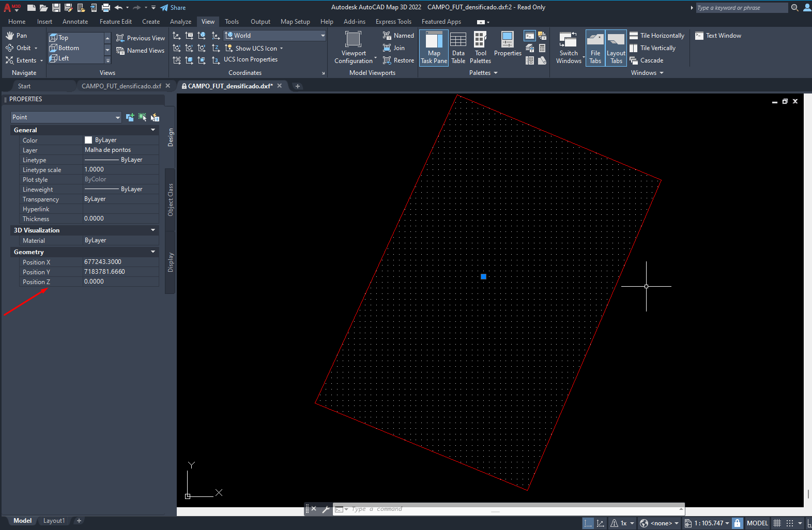Open the Home ribbon tab
812x530 pixels.
tap(17, 22)
